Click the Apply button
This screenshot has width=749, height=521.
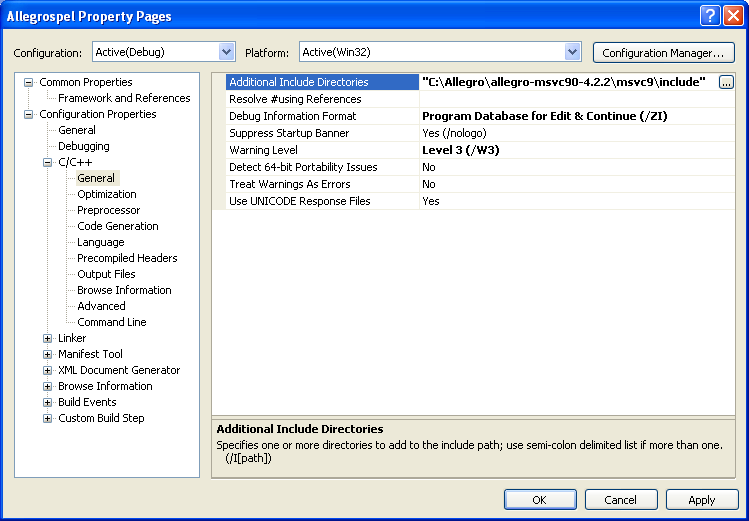702,500
